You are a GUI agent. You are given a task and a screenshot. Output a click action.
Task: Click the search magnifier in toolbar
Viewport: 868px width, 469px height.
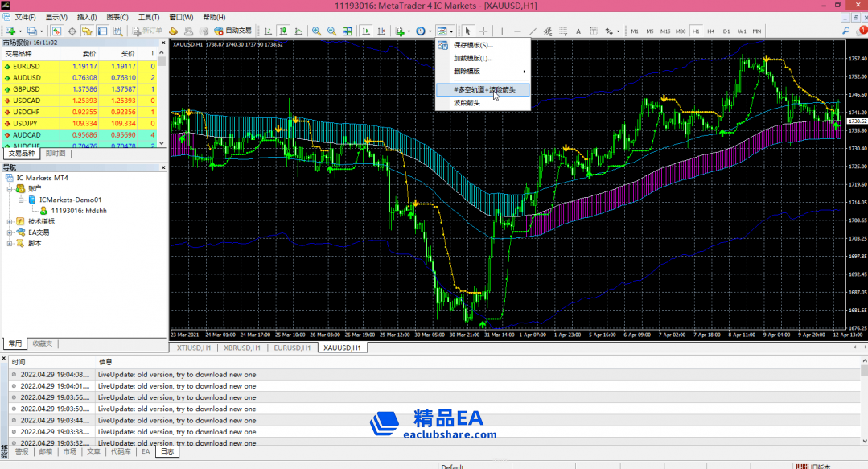[x=845, y=31]
